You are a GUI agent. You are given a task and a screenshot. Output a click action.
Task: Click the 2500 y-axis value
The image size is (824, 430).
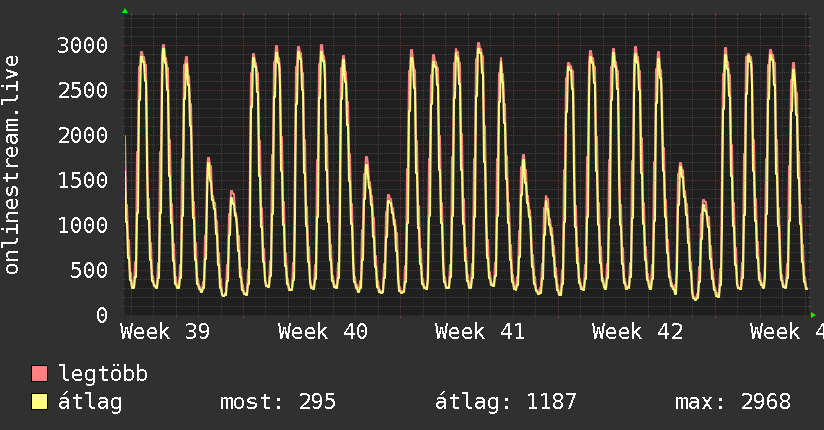(x=83, y=90)
